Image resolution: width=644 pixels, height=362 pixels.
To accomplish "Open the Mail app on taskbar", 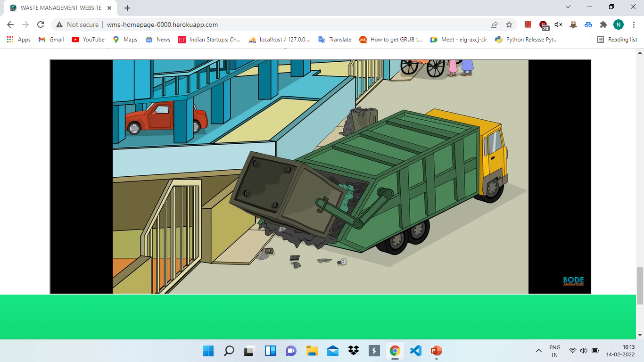I will tap(332, 351).
